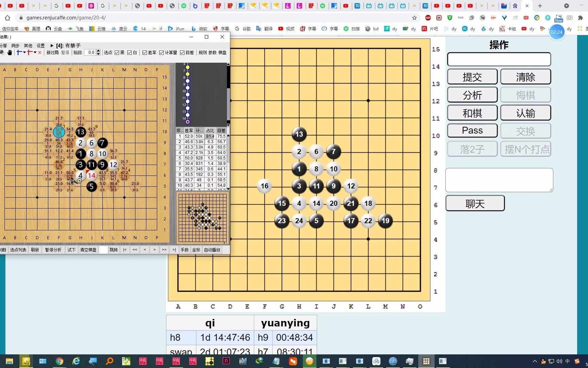
Task: Open the 其他 menu
Action: tap(28, 45)
